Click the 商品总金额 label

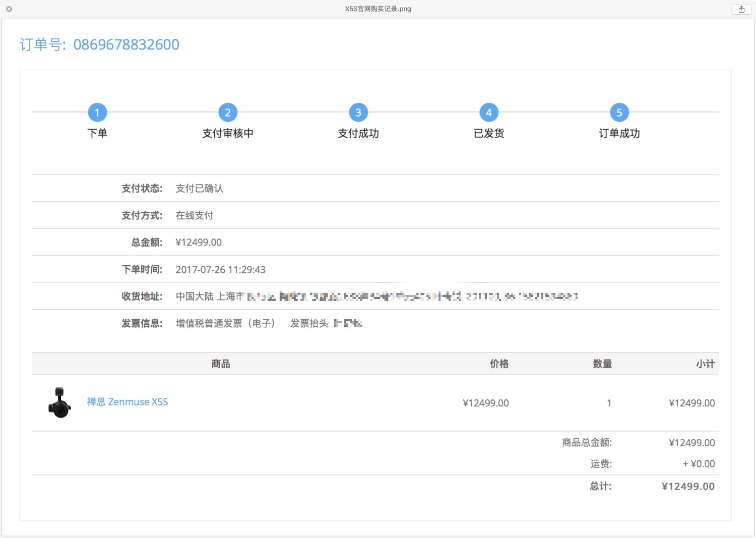(x=587, y=443)
